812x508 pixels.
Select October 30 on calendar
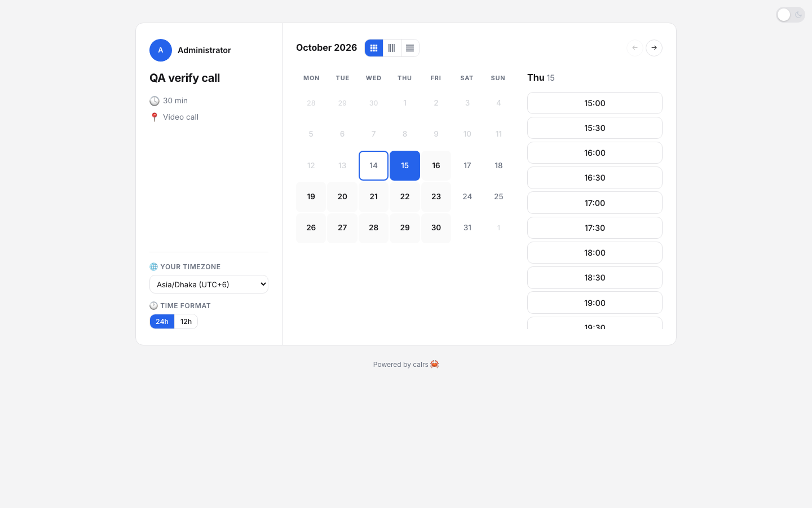(436, 228)
